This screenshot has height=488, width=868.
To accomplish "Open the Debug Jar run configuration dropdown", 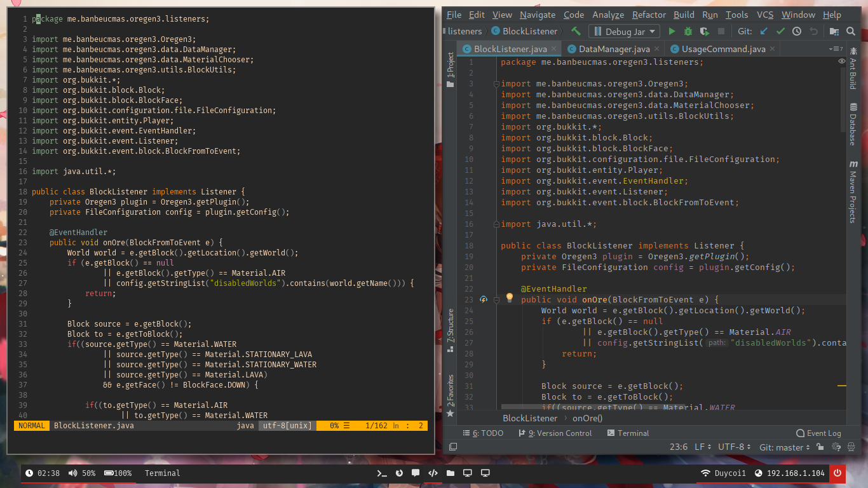I will (x=625, y=31).
